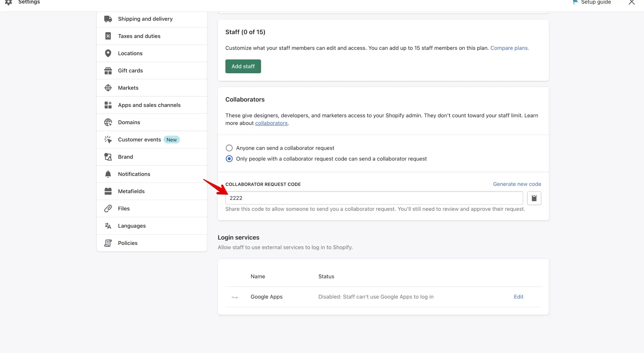Click the Disabled status text for Google Apps
The height and width of the screenshot is (353, 644).
(376, 297)
